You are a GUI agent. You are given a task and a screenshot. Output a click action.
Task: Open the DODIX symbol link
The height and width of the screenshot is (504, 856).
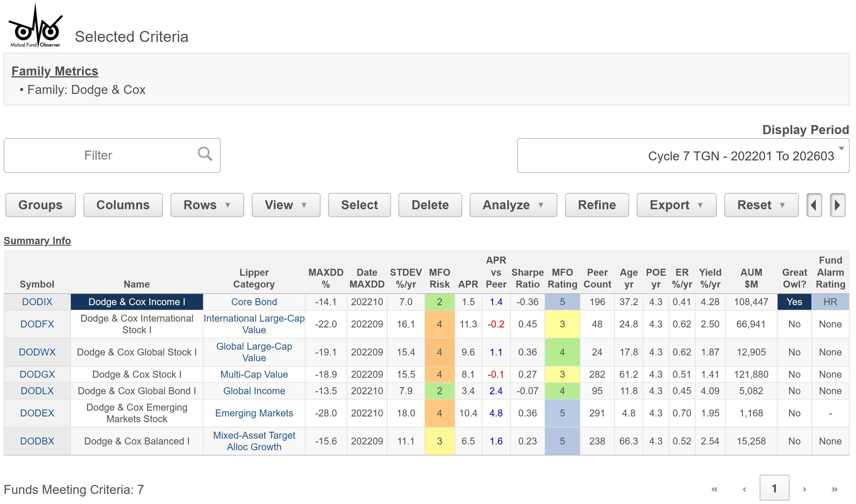[x=37, y=302]
